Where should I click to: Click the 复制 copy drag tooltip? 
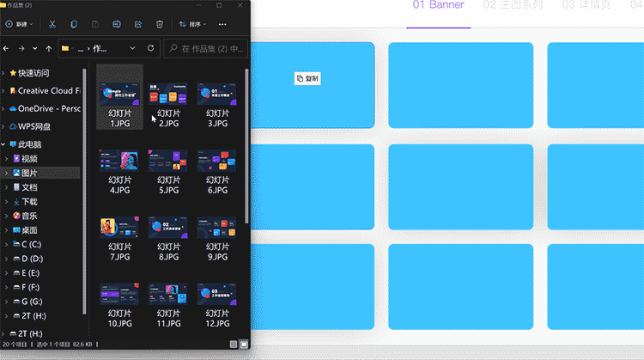click(x=307, y=78)
